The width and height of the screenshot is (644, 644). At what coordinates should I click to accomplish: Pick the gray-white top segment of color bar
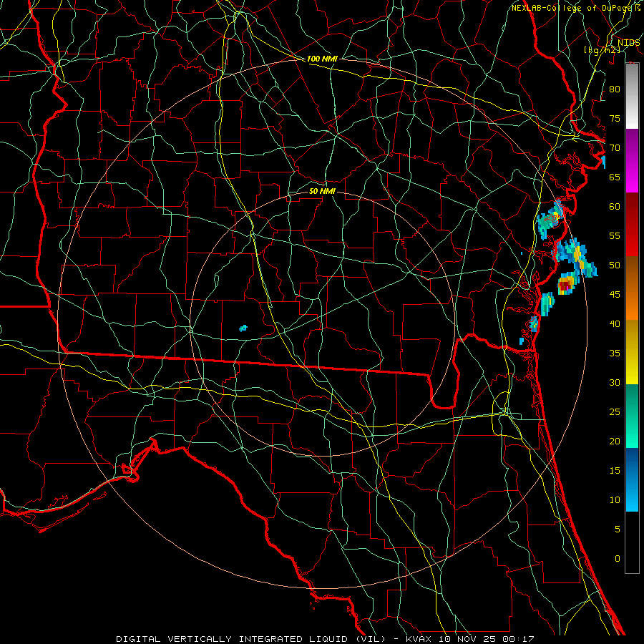pyautogui.click(x=632, y=96)
